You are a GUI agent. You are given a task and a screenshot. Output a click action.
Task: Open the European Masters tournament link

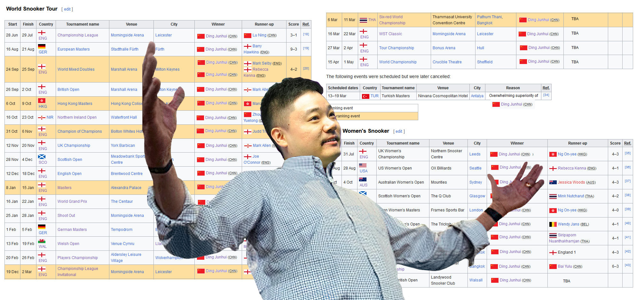[74, 49]
